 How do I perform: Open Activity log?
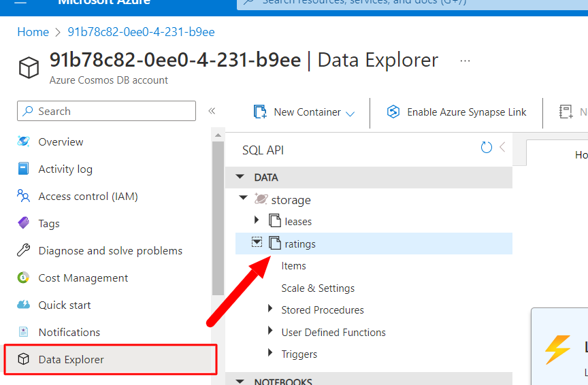65,169
